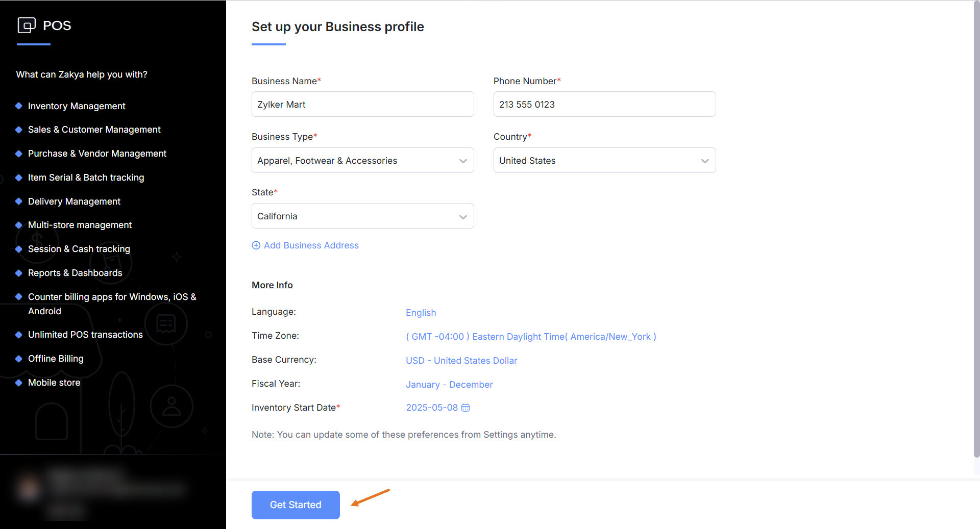980x529 pixels.
Task: Click the page's vertical scrollbar
Action: 976,230
